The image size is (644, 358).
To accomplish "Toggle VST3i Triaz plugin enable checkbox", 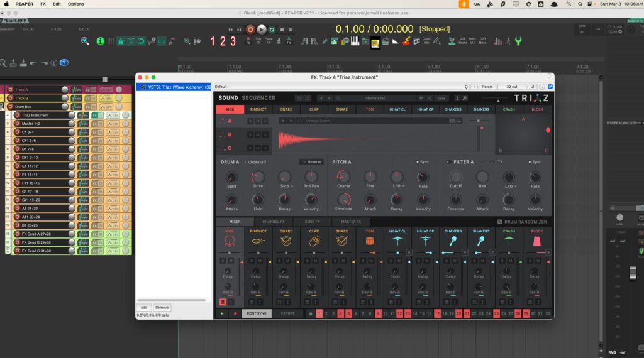I will tap(143, 87).
